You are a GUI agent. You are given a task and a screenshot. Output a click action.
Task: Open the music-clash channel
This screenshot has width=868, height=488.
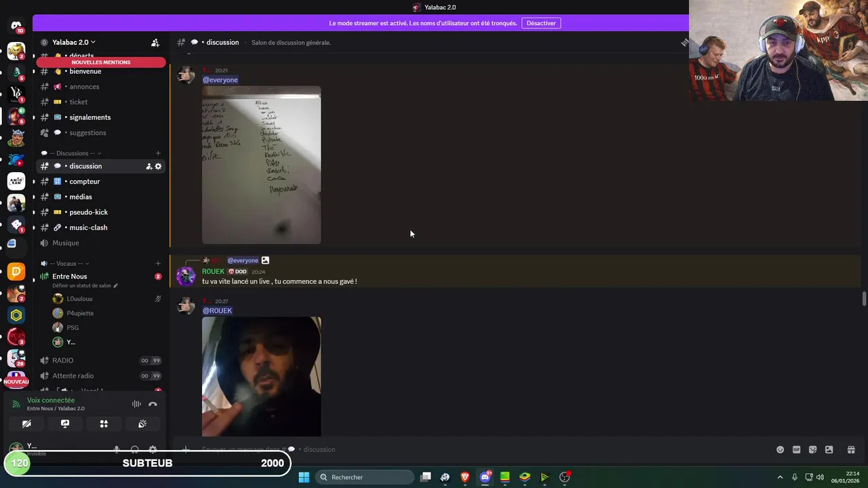pos(102,228)
